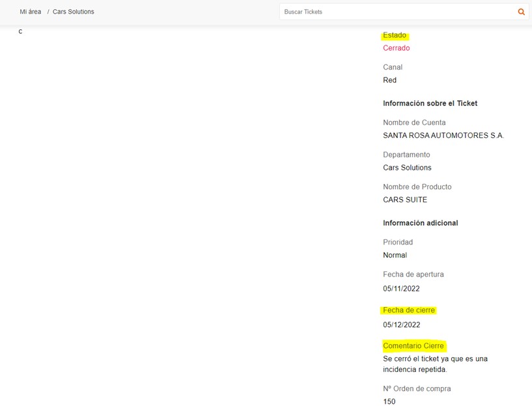Click the Información adicional heading
The height and width of the screenshot is (413, 532).
point(421,223)
